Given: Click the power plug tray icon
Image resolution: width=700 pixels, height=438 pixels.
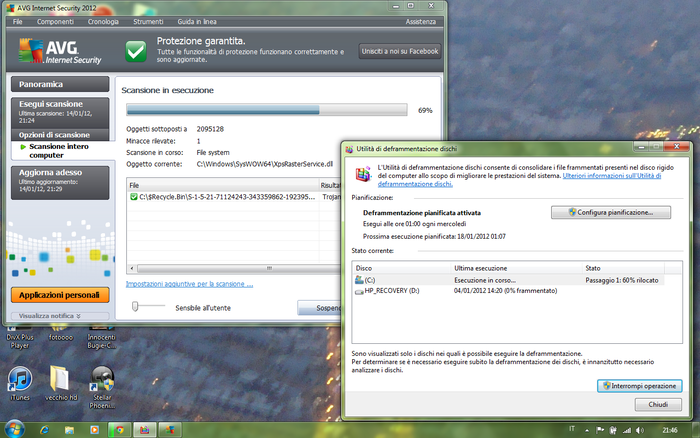Looking at the screenshot, I should [x=613, y=430].
